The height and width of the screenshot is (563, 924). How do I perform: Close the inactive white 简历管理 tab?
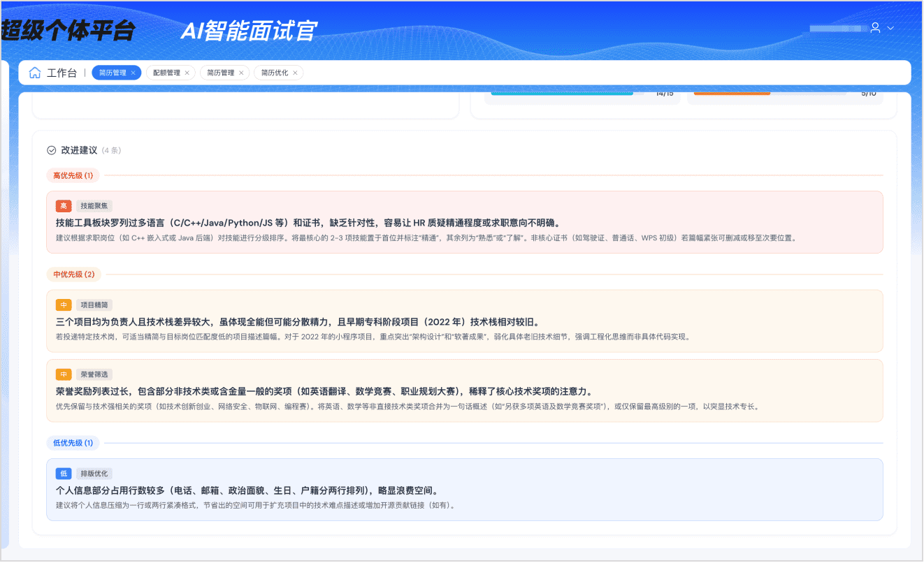coord(241,73)
